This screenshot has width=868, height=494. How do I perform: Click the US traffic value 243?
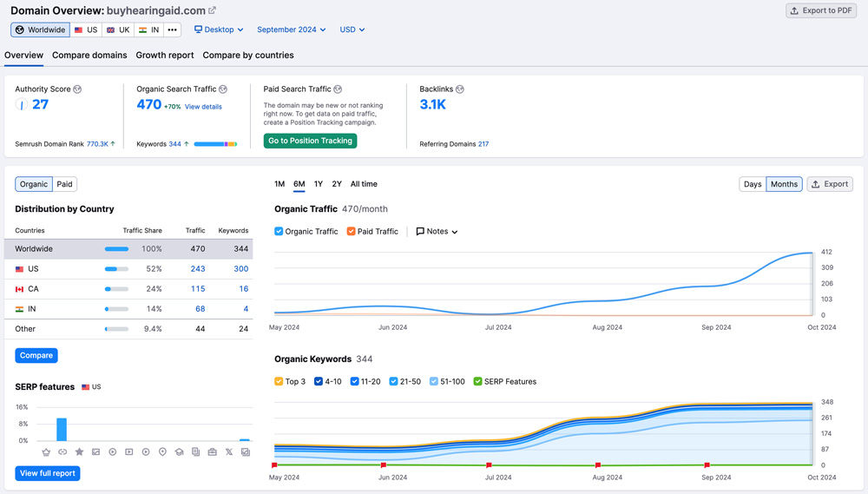click(x=198, y=269)
